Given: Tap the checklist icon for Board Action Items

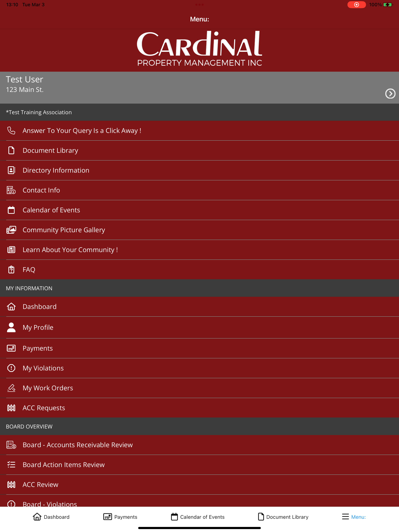Looking at the screenshot, I should [x=11, y=465].
